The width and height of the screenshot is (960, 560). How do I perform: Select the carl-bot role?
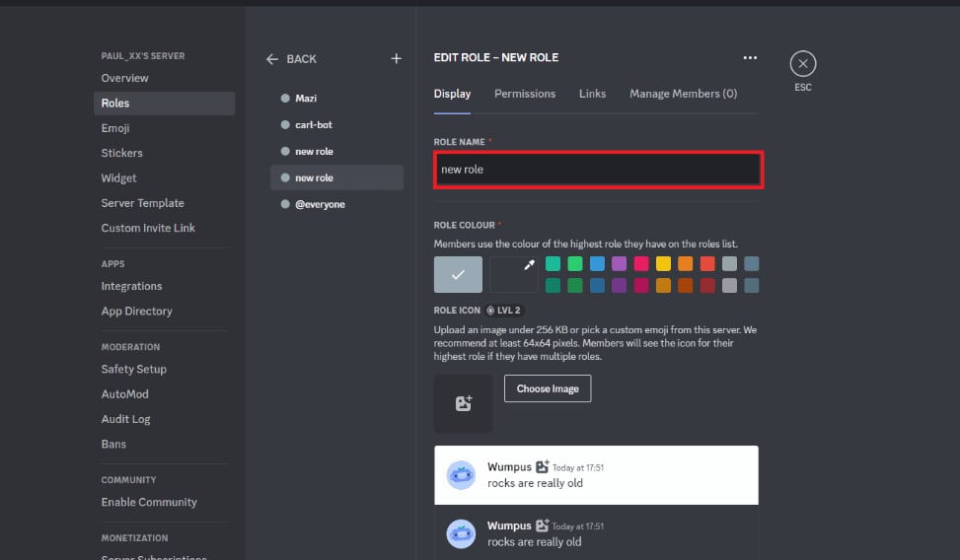(336, 125)
